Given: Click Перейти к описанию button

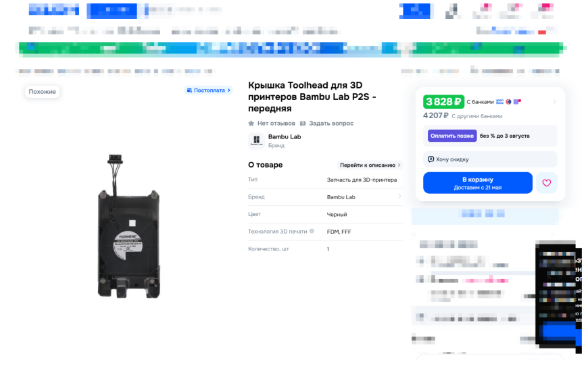Looking at the screenshot, I should click(370, 165).
